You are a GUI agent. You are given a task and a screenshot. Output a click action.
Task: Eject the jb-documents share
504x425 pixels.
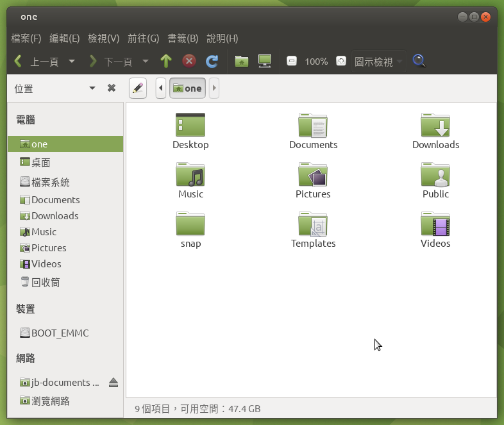click(x=113, y=383)
